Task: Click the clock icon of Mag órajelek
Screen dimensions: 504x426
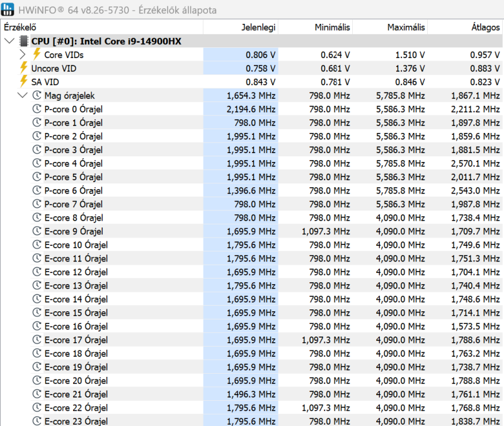Action: 37,95
